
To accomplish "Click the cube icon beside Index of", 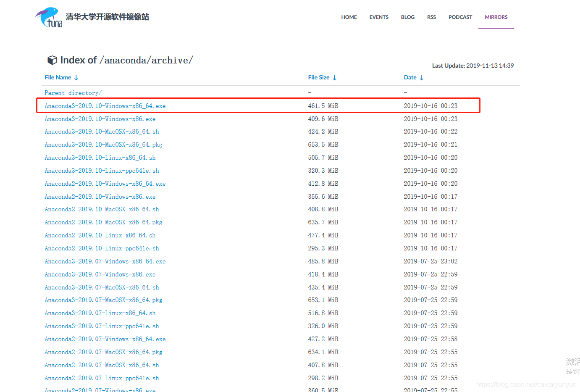I will [52, 60].
